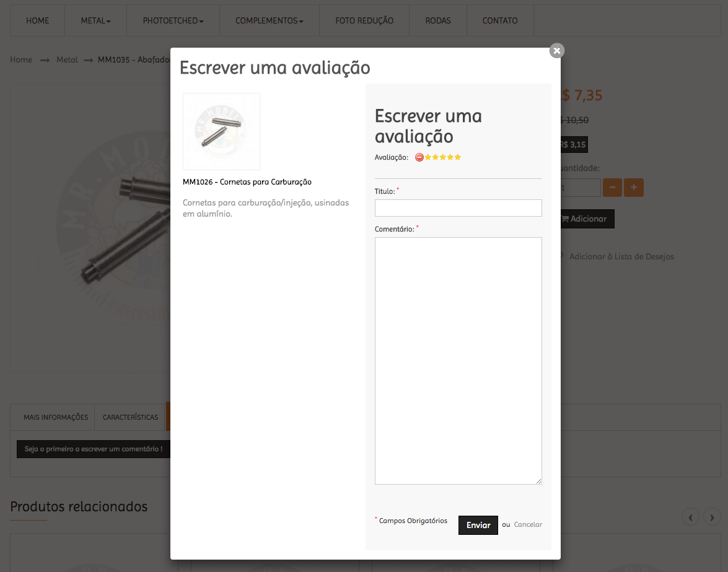728x572 pixels.
Task: Open the CONTATO menu item
Action: tap(500, 21)
